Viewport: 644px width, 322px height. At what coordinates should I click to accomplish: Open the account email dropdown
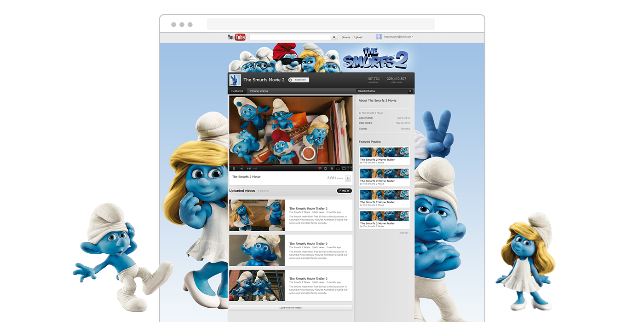(x=398, y=37)
